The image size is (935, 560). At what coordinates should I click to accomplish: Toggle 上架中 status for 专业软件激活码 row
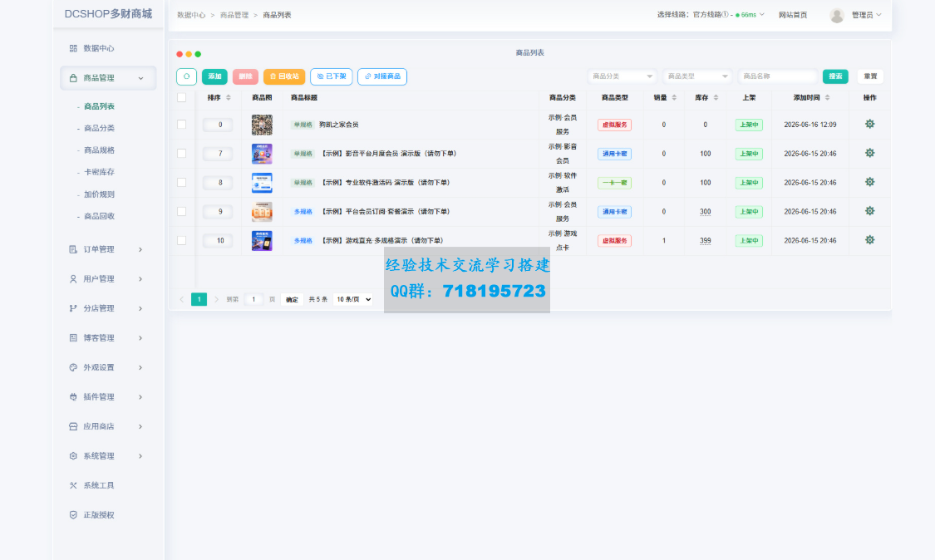click(749, 183)
